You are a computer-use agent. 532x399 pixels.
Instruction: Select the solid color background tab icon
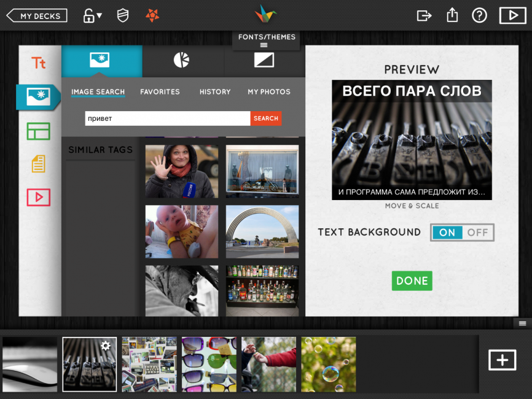tap(264, 60)
